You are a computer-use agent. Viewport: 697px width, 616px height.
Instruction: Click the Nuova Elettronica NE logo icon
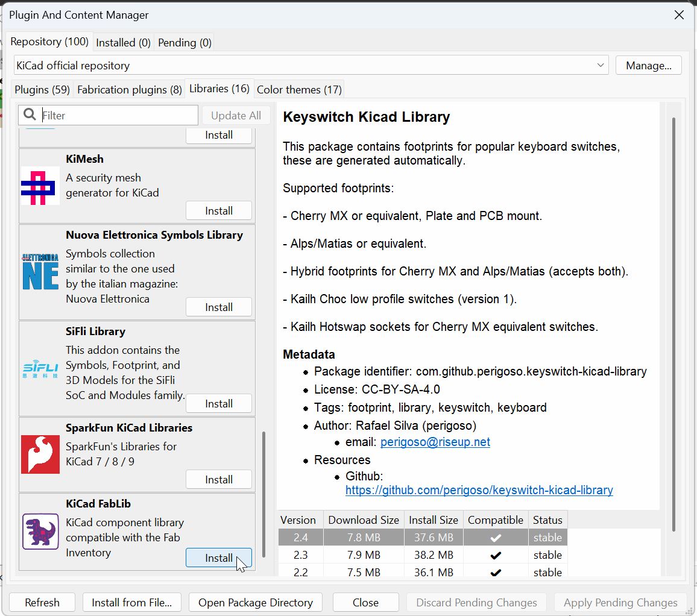(x=40, y=272)
